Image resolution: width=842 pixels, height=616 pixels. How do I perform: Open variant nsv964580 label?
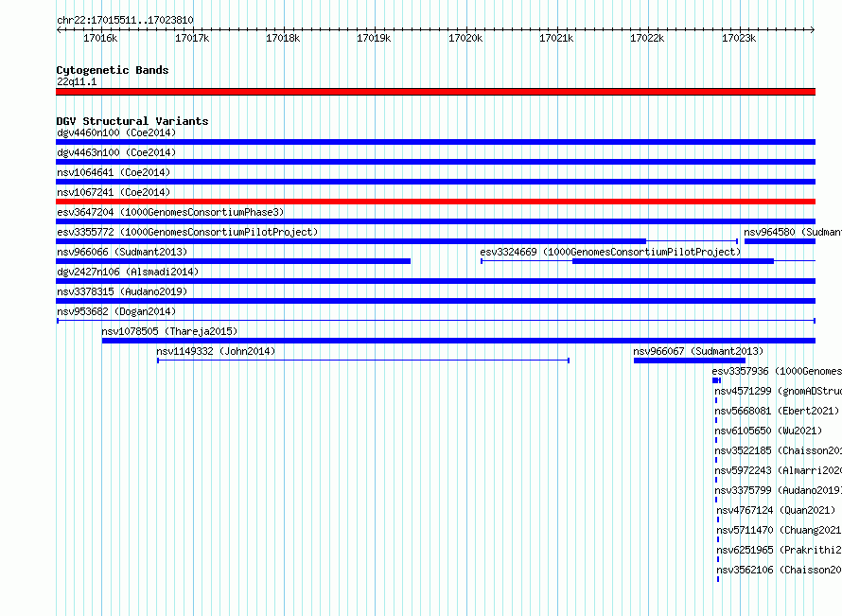[x=793, y=232]
